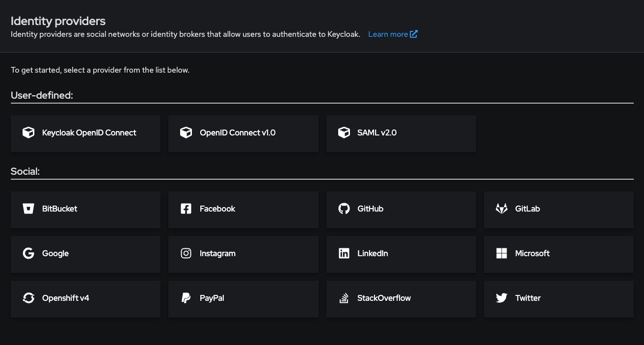
Task: Click the BitBucket bucket icon
Action: tap(28, 209)
